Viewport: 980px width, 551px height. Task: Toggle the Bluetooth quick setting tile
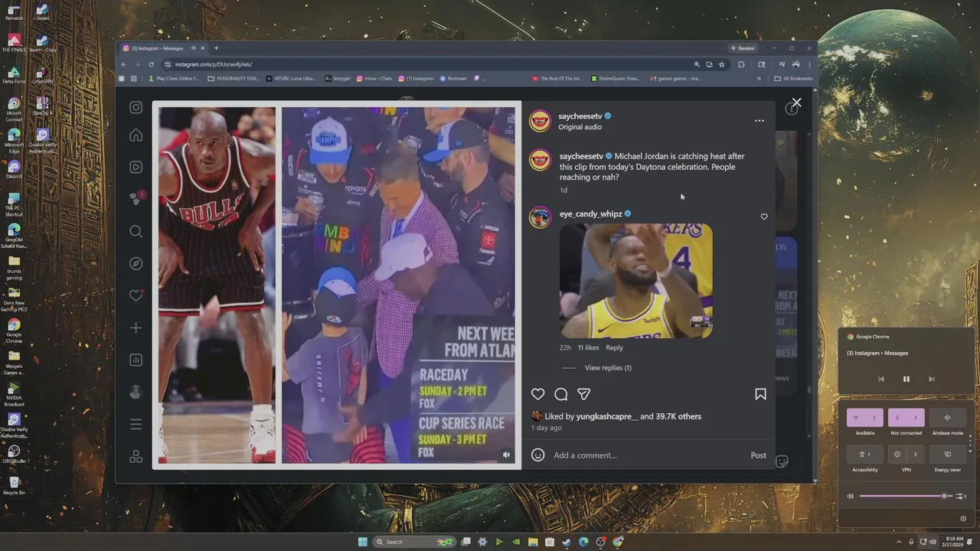point(897,418)
